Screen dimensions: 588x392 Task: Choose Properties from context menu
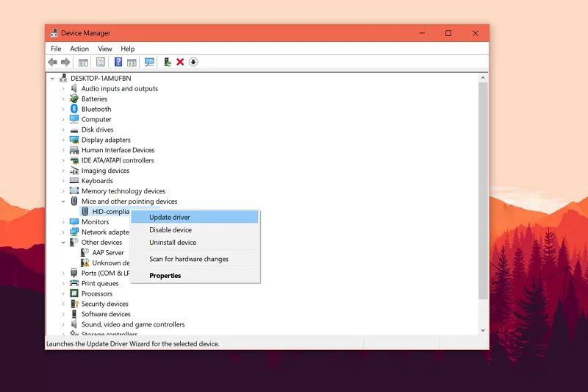pyautogui.click(x=195, y=275)
